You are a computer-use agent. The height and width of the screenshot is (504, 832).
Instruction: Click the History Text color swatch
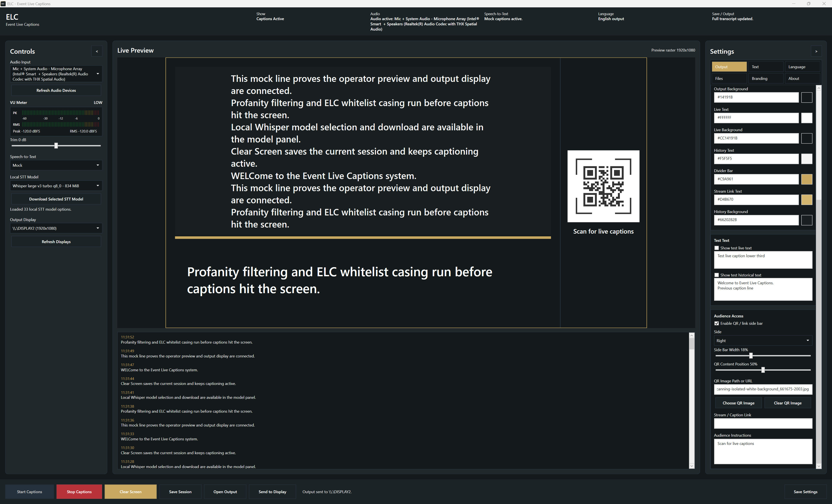(807, 158)
